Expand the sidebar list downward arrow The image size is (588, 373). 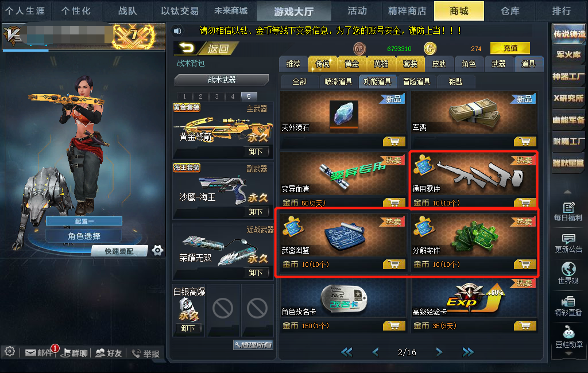point(568,353)
